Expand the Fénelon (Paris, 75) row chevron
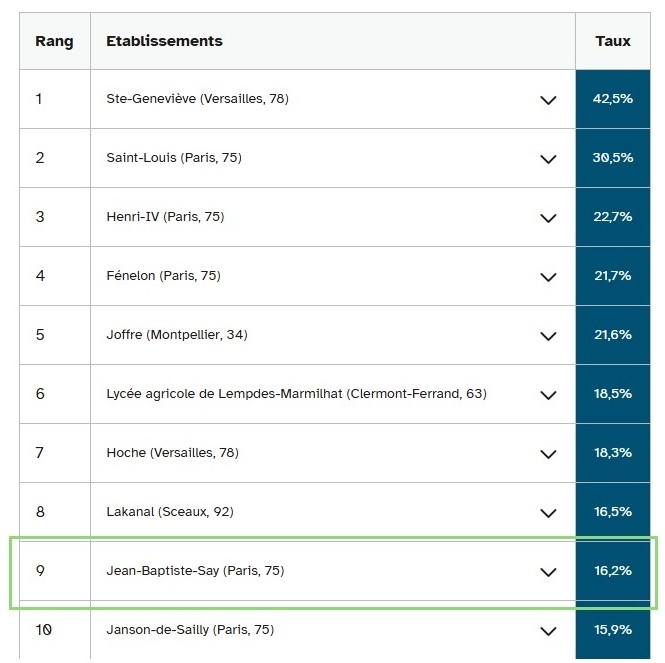This screenshot has height=663, width=665. tap(547, 277)
